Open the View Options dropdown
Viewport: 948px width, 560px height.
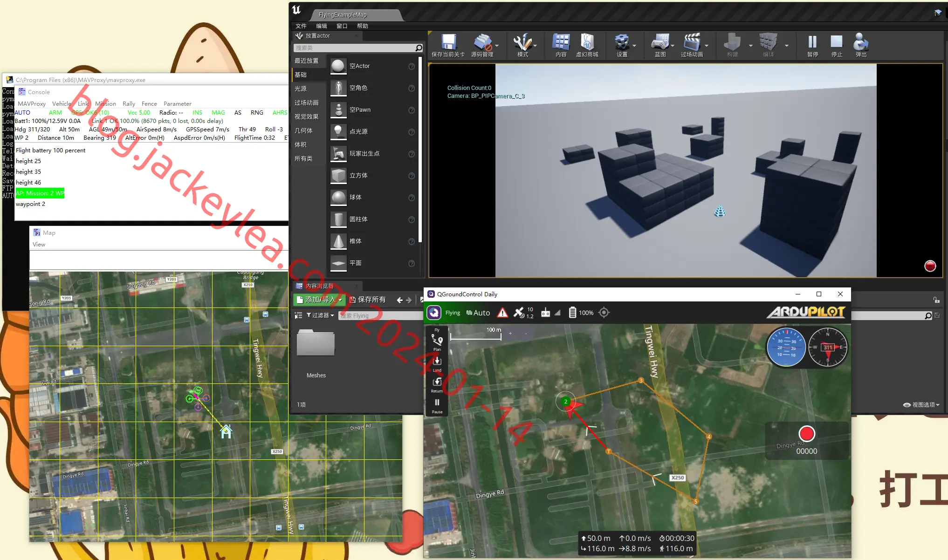(921, 405)
